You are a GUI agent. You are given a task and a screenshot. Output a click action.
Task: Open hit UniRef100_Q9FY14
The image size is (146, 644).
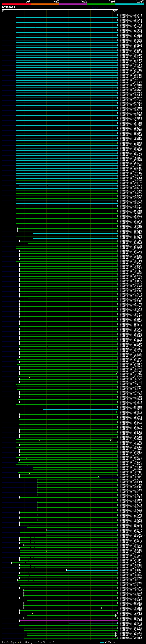(x=131, y=22)
